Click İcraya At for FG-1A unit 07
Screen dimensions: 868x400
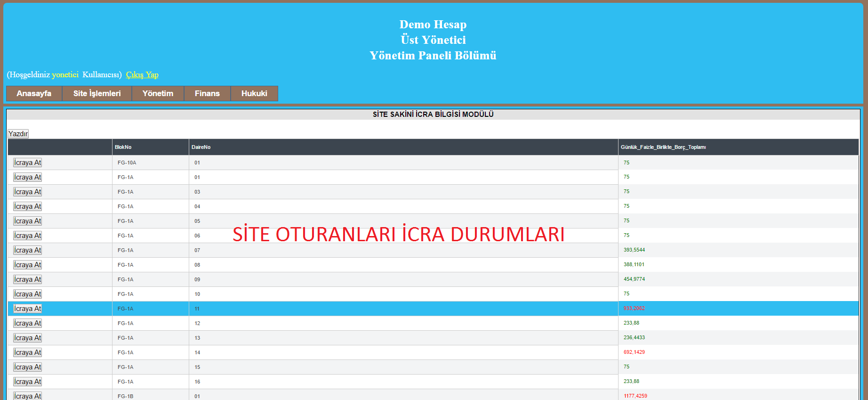28,250
